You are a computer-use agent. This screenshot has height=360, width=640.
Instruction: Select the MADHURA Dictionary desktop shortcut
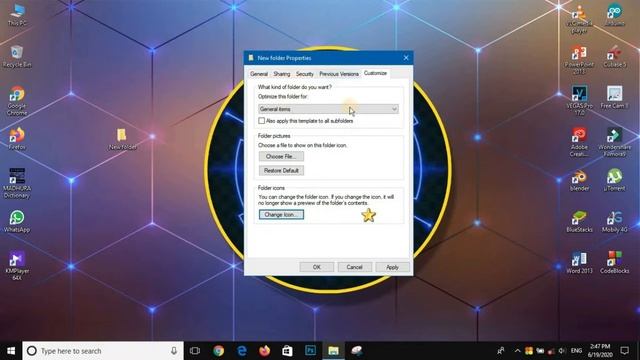[x=17, y=183]
